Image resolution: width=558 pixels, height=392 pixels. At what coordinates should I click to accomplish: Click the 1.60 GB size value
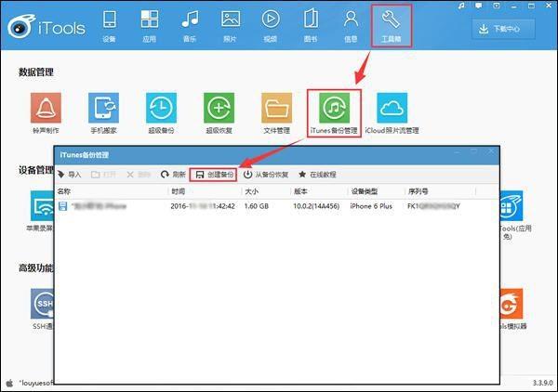pos(257,206)
